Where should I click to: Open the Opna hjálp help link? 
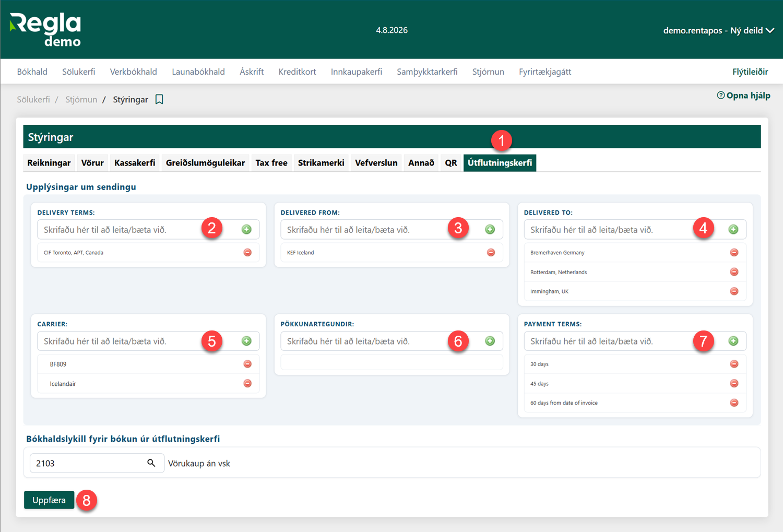point(744,96)
